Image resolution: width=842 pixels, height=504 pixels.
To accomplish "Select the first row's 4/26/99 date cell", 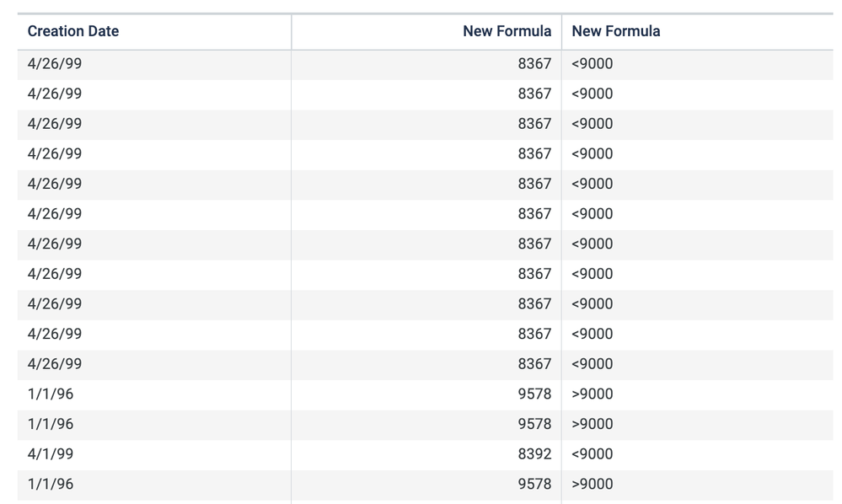I will (x=55, y=63).
